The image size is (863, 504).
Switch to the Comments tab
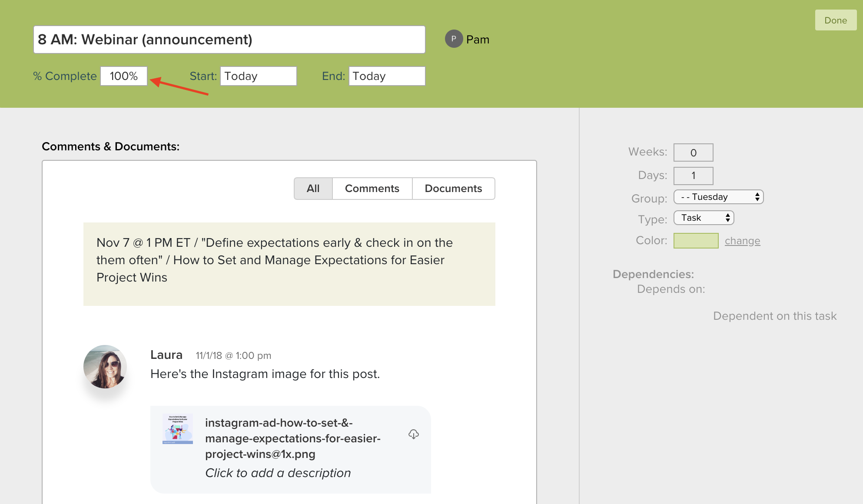(372, 188)
